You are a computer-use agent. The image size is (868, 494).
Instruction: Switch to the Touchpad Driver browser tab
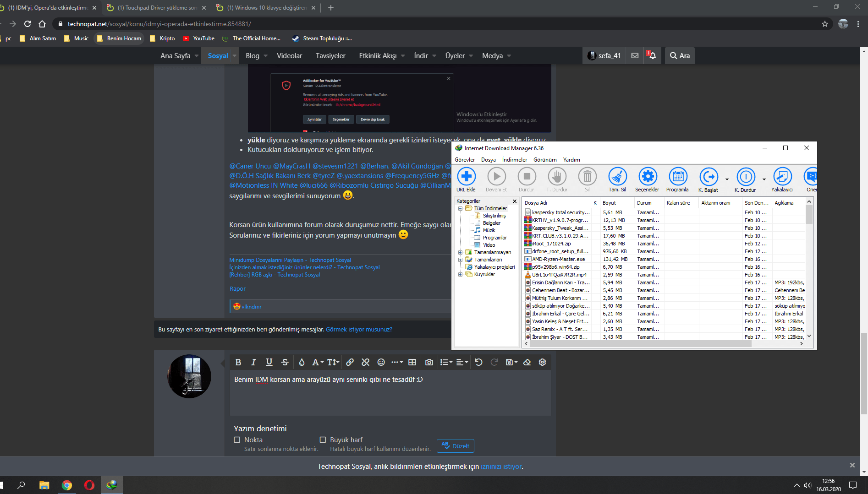pyautogui.click(x=156, y=8)
